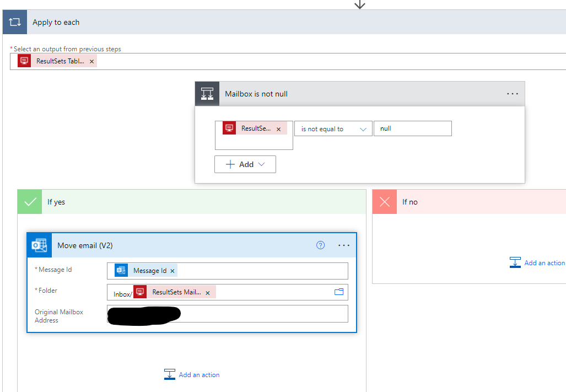Image resolution: width=566 pixels, height=392 pixels.
Task: Click the null value field
Action: [413, 128]
